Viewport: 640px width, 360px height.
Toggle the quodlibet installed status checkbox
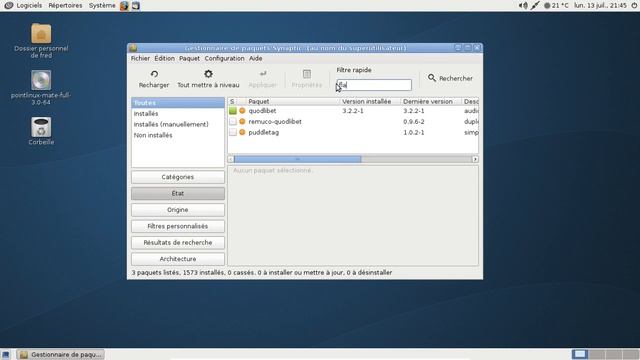(233, 111)
